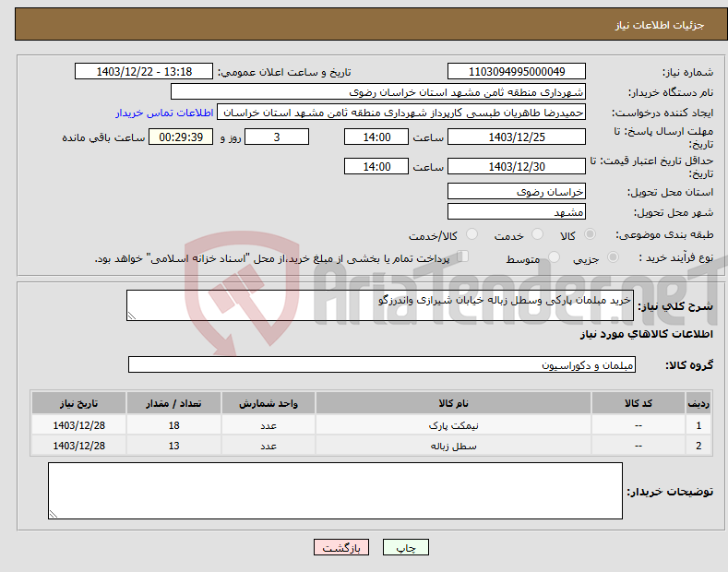Open the اطلاعات تماس خریدار link
The height and width of the screenshot is (572, 728).
pyautogui.click(x=164, y=113)
